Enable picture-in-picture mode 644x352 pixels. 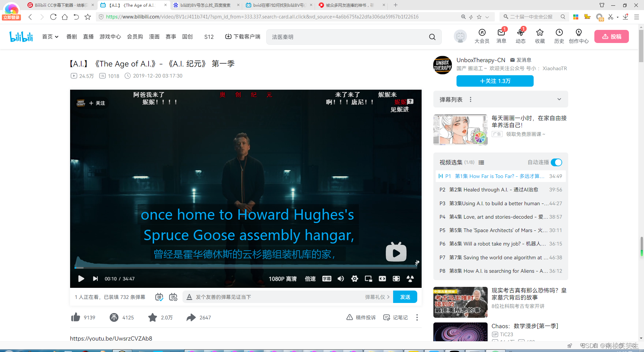pyautogui.click(x=368, y=279)
